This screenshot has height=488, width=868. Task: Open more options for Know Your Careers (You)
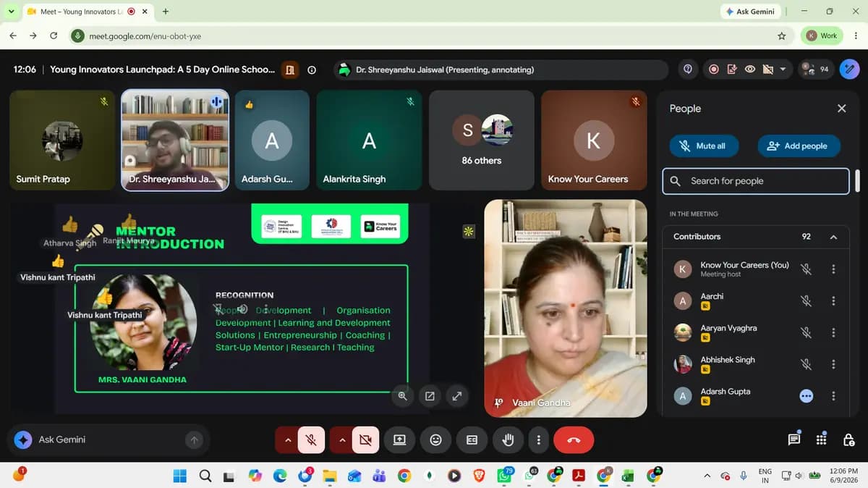[x=833, y=269]
